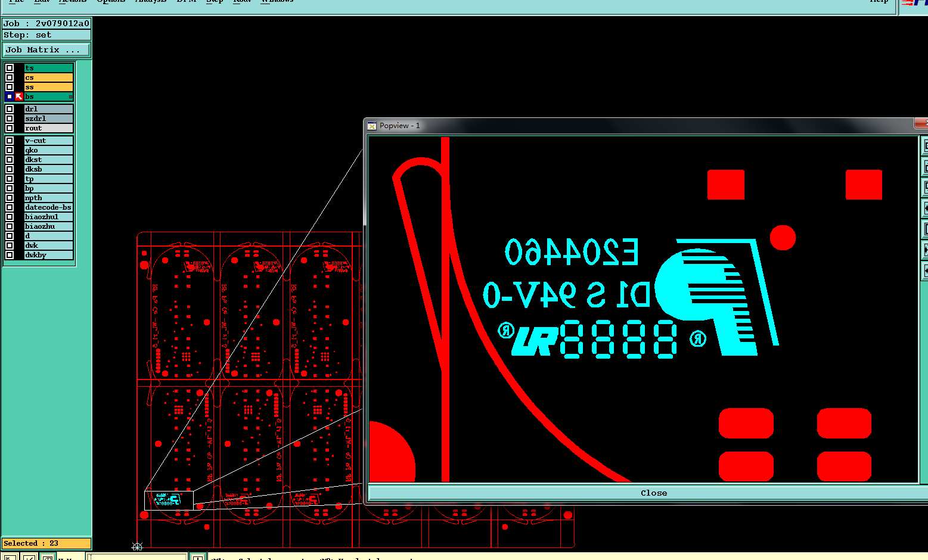This screenshot has height=560, width=928.
Task: Click the Job : 2v079012a0 label
Action: pos(46,23)
